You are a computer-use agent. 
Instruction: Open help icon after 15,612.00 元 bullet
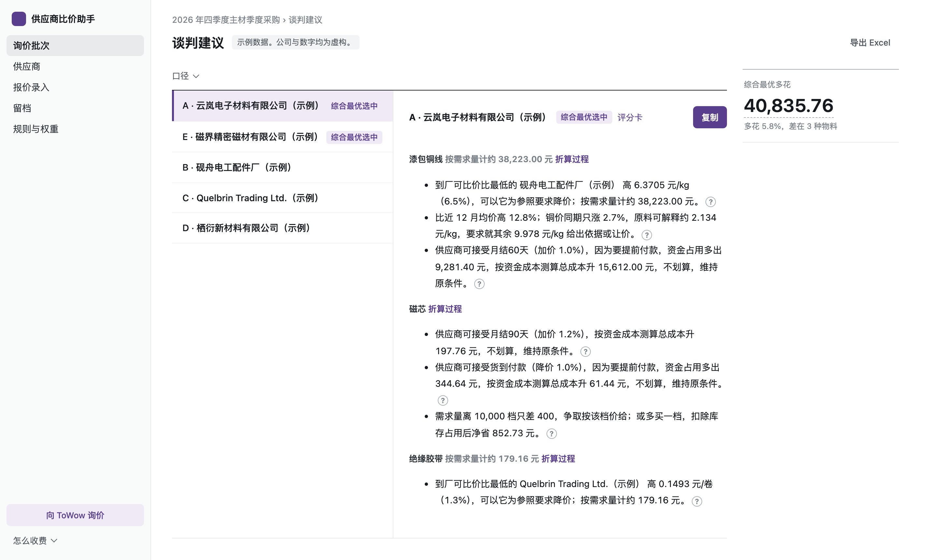tap(479, 284)
